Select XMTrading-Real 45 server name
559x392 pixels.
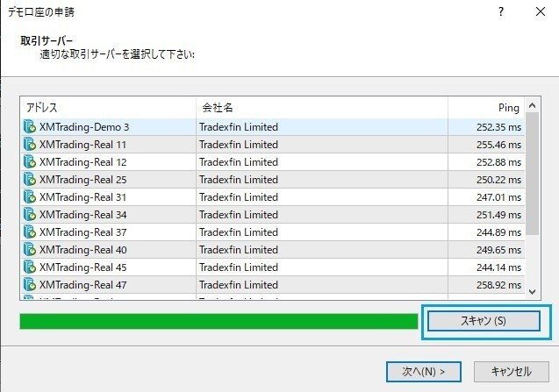(x=82, y=267)
